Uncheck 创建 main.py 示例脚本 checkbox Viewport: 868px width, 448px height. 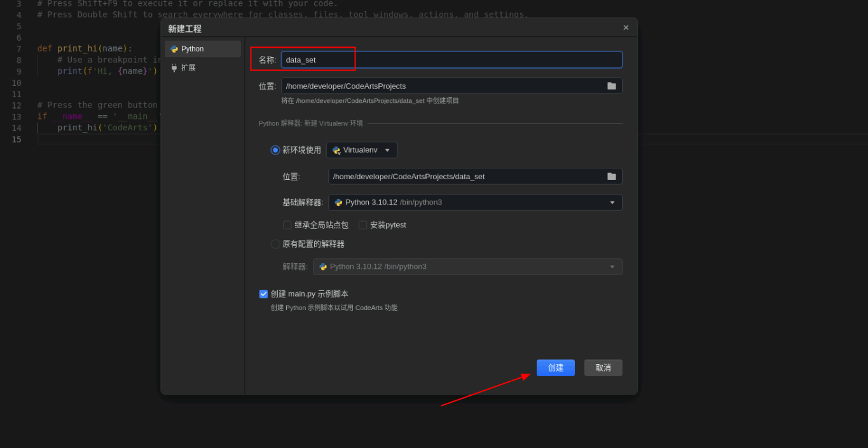click(264, 294)
